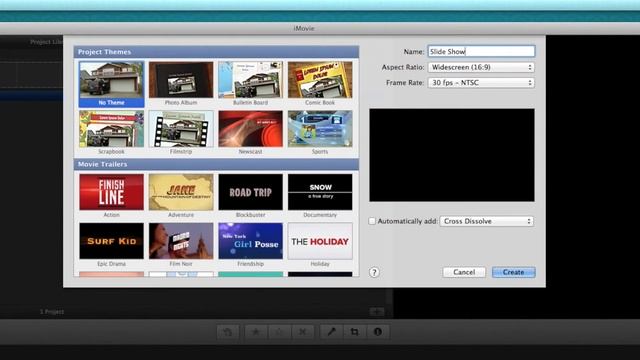Select the No Theme project theme
This screenshot has width=640, height=360.
pyautogui.click(x=111, y=84)
